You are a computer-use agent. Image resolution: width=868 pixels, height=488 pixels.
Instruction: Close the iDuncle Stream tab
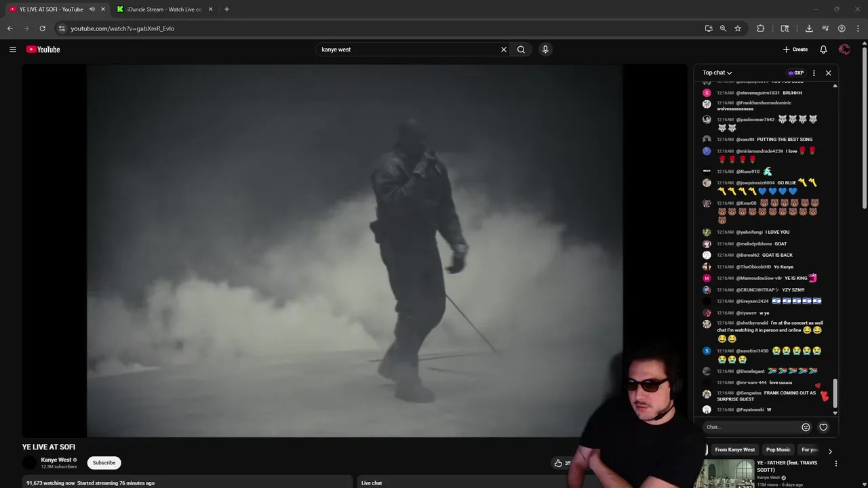click(210, 9)
